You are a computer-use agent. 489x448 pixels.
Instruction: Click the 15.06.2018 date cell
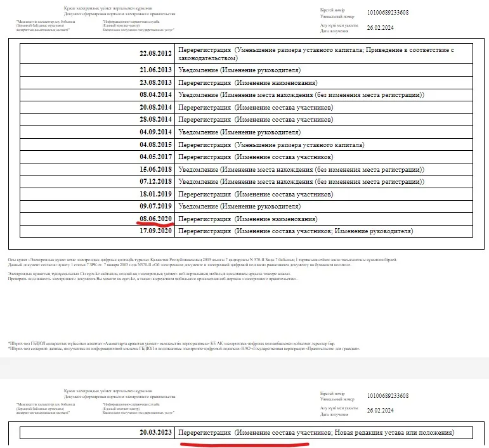[x=156, y=169]
